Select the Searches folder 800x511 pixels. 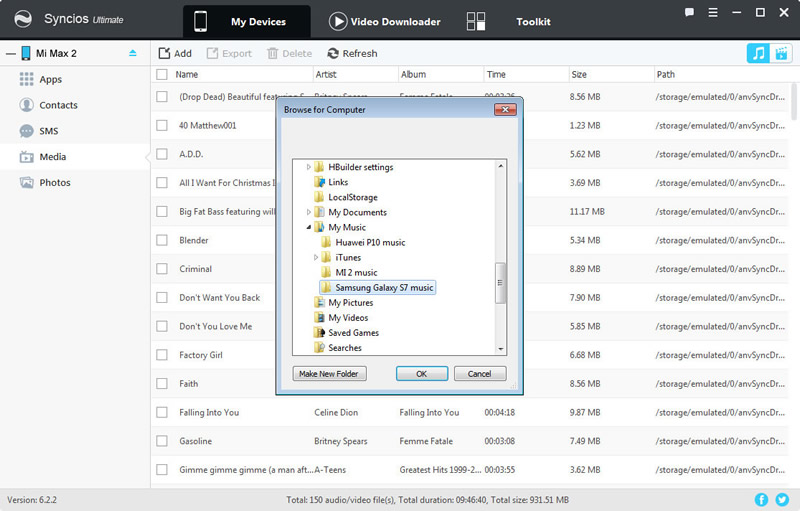coord(345,348)
